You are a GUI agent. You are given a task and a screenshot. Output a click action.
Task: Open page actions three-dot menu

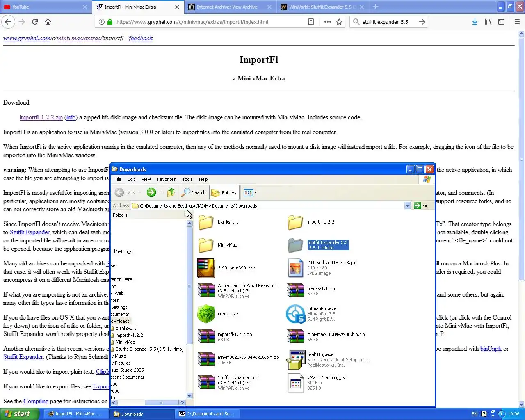click(x=327, y=22)
